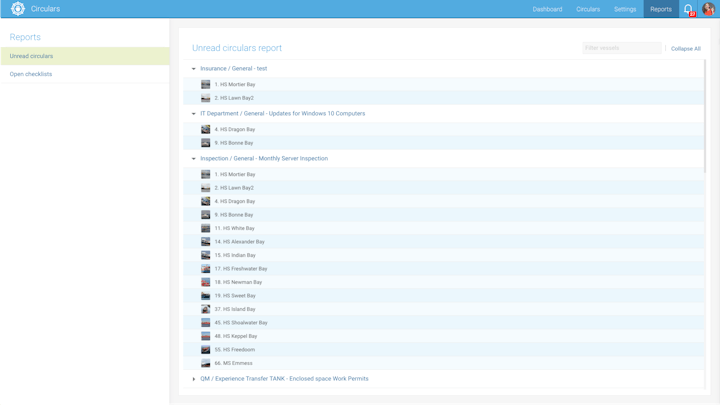Expand the QM Experience Transfer TANK group
The height and width of the screenshot is (405, 720).
(194, 379)
